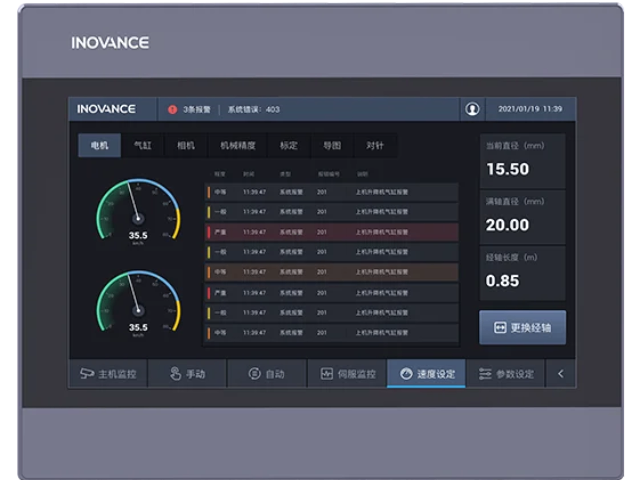This screenshot has width=640, height=480.
Task: Edit the 当前直径 value 15.50
Action: [x=508, y=169]
